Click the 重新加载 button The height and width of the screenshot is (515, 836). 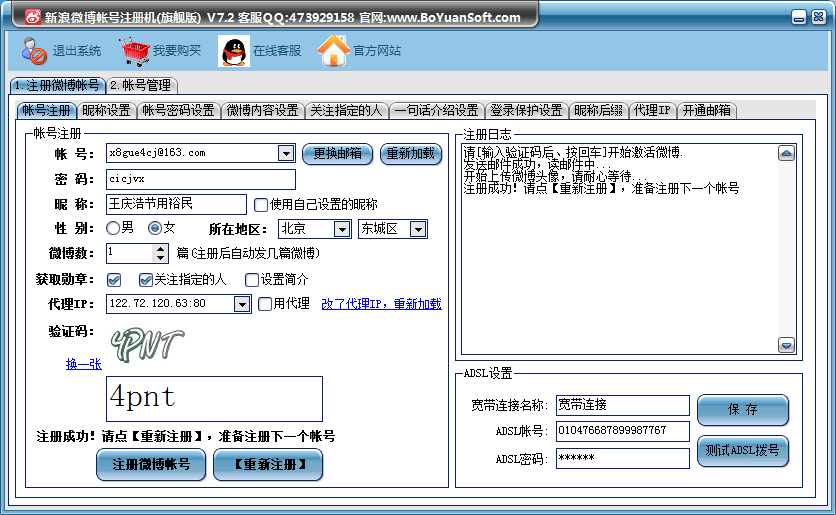point(411,154)
